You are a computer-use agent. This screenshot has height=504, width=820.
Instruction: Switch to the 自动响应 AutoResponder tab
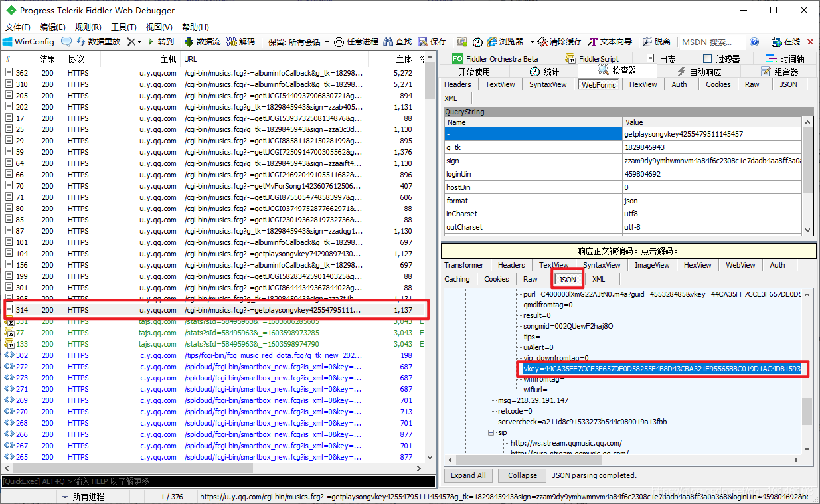(x=698, y=71)
